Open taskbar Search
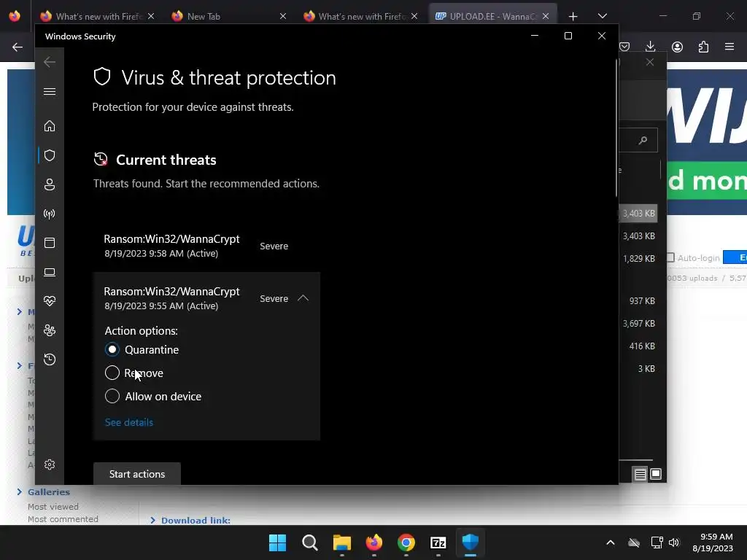Image resolution: width=747 pixels, height=560 pixels. (x=309, y=542)
